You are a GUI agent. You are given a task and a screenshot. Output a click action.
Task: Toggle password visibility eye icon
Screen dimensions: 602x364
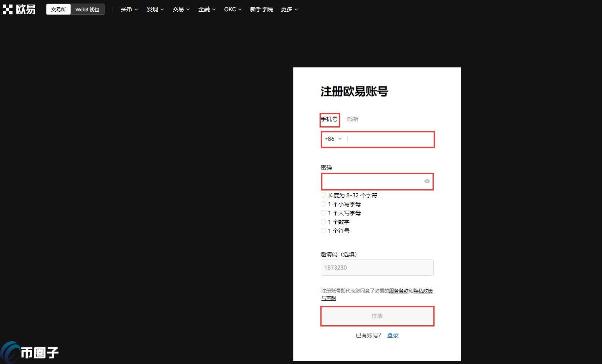pyautogui.click(x=427, y=181)
